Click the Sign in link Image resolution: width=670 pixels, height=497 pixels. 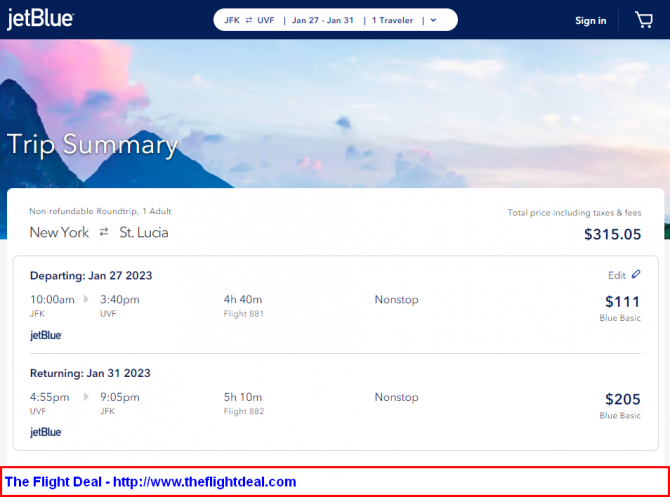(x=591, y=21)
